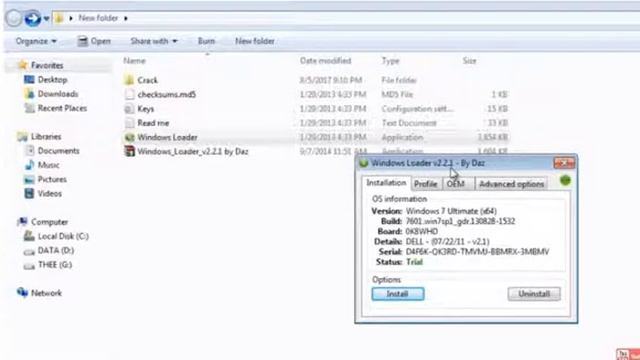Image resolution: width=640 pixels, height=360 pixels.
Task: Click the Favorites star icon
Action: [x=23, y=65]
